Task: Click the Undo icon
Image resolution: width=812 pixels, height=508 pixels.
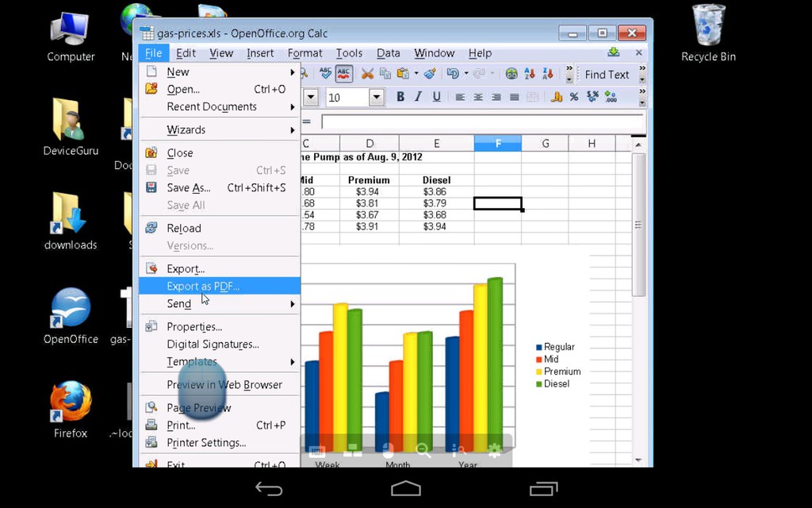Action: tap(453, 74)
